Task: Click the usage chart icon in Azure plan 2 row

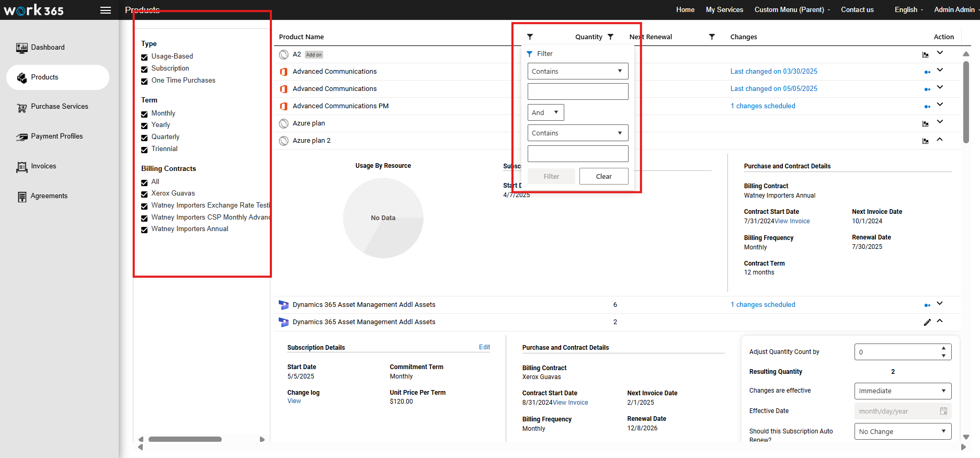Action: click(x=925, y=141)
